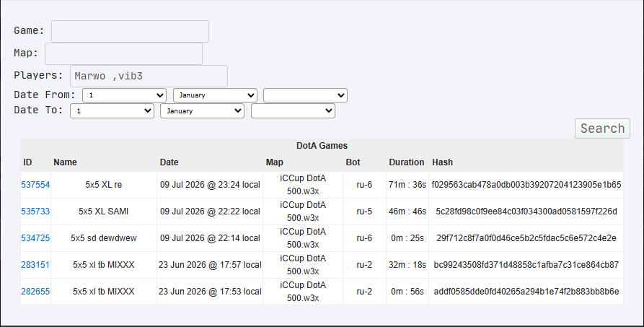The image size is (644, 327).
Task: Click map 'iCCup DotA 500.w3x' in row 534725
Action: 303,238
